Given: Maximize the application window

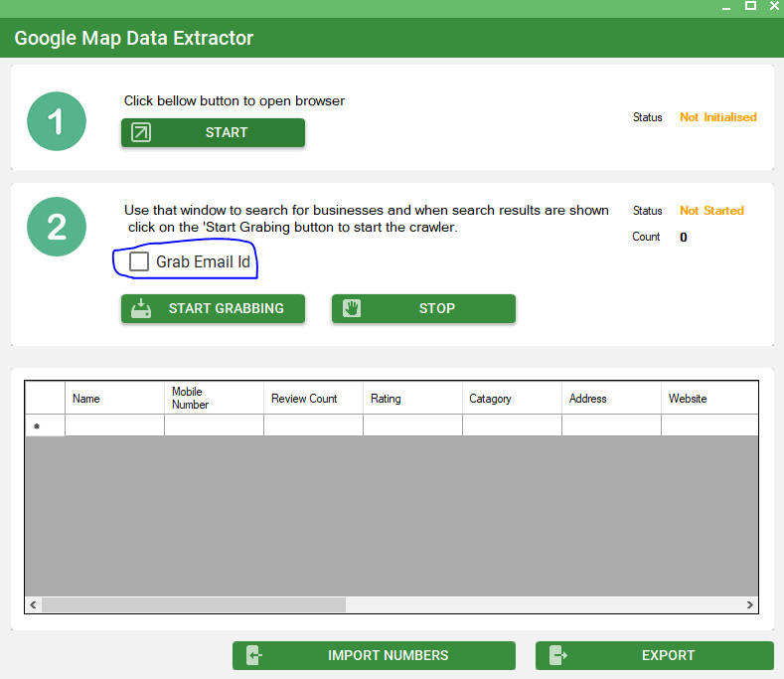Looking at the screenshot, I should tap(750, 6).
